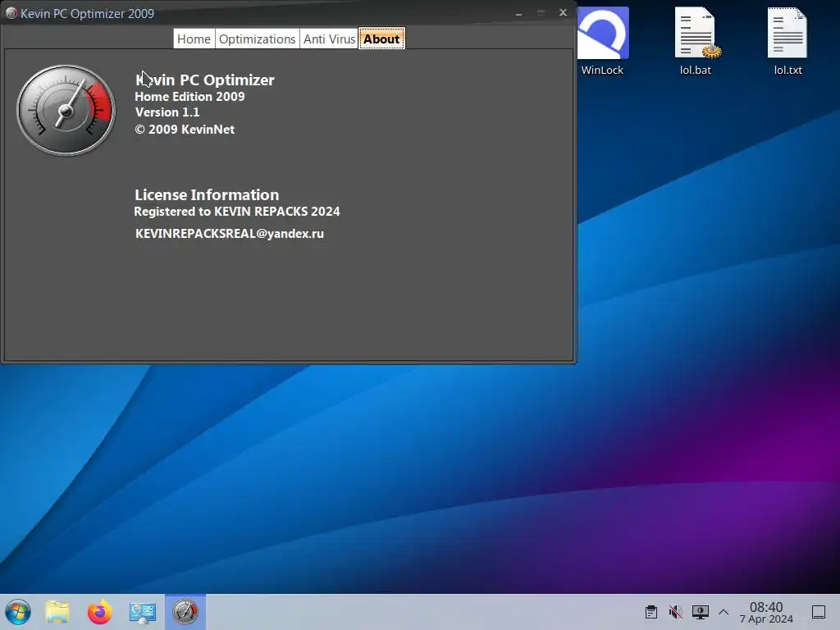
Task: Select the About tab
Action: click(381, 39)
